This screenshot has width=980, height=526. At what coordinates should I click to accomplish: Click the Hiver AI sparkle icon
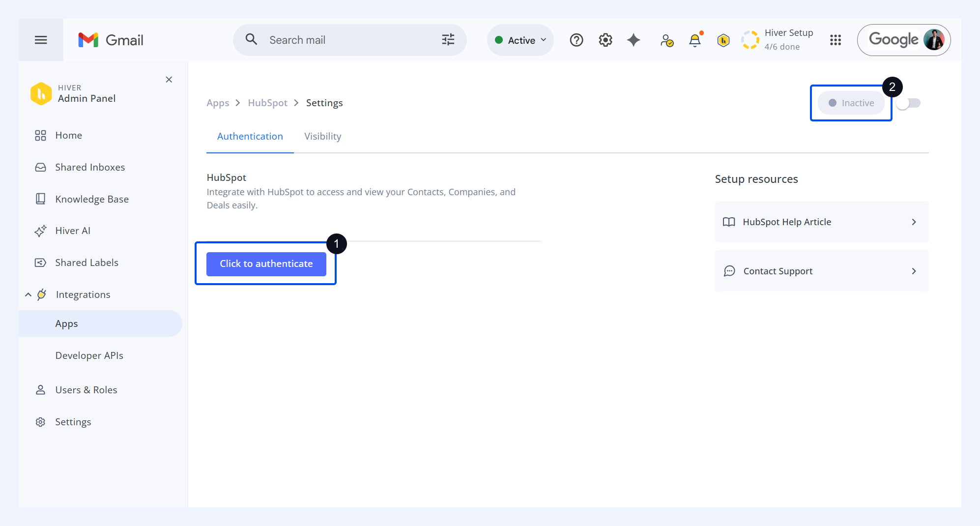[40, 231]
